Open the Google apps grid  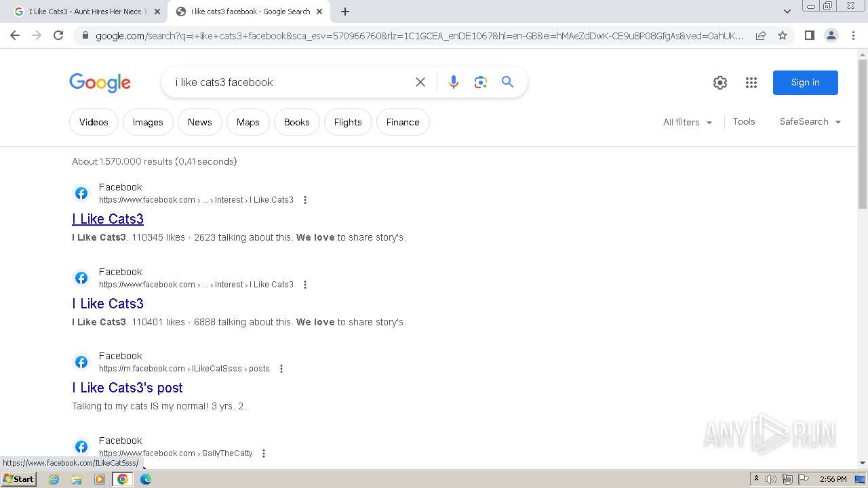point(751,83)
